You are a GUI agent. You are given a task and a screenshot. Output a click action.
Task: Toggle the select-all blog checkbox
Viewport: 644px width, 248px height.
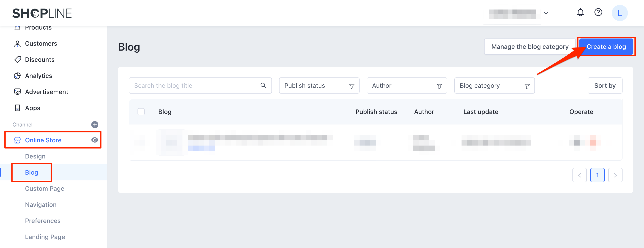pos(141,112)
